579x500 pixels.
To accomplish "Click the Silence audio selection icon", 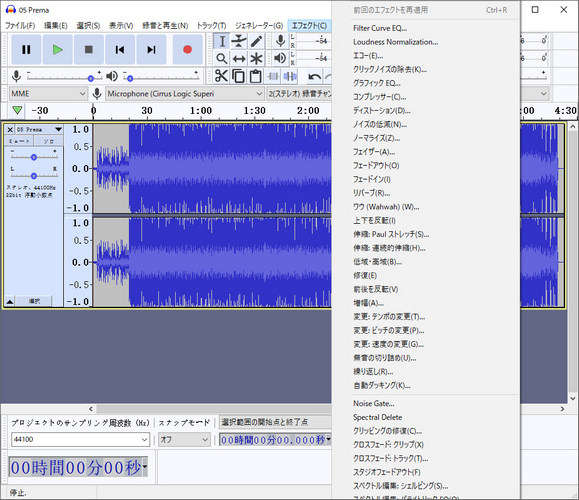I will coord(290,76).
